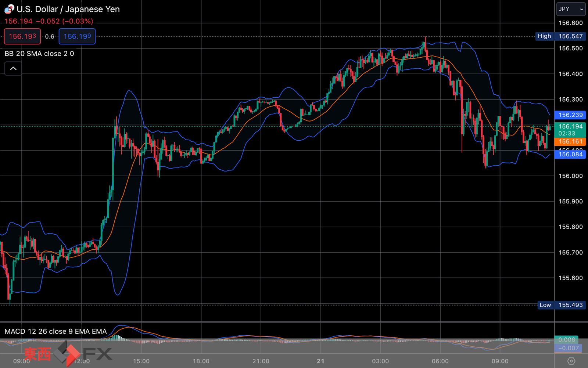Click the MACD value 0.006 tag
This screenshot has height=368, width=588.
(566, 340)
